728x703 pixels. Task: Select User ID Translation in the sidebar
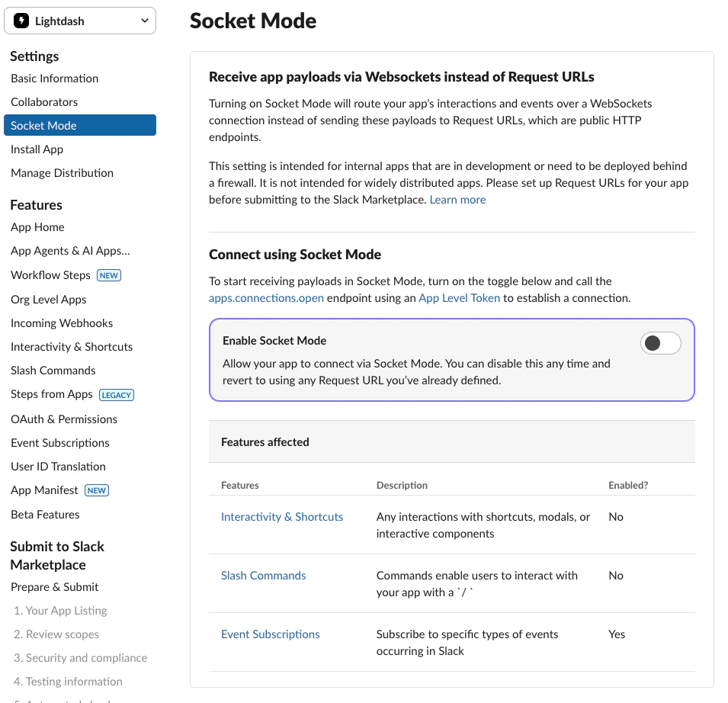58,466
